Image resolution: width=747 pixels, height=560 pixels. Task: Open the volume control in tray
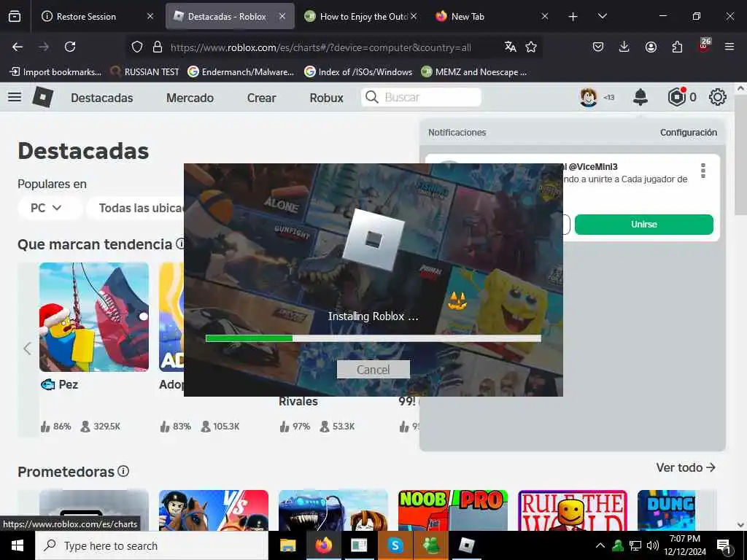(653, 545)
